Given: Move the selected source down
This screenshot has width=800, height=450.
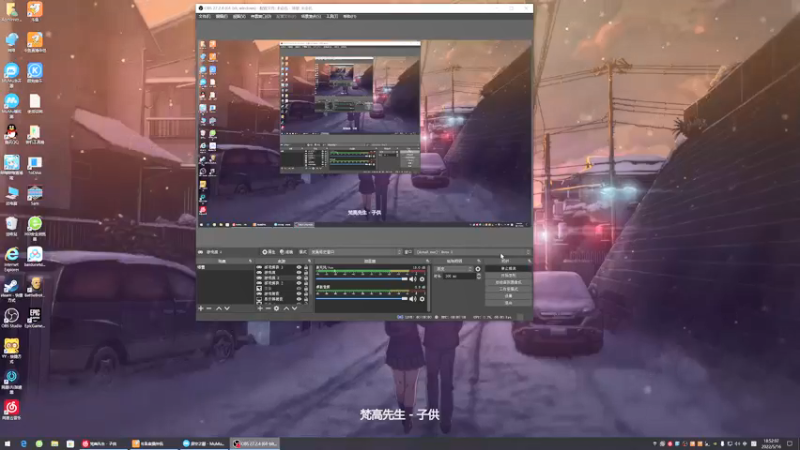Looking at the screenshot, I should 294,309.
